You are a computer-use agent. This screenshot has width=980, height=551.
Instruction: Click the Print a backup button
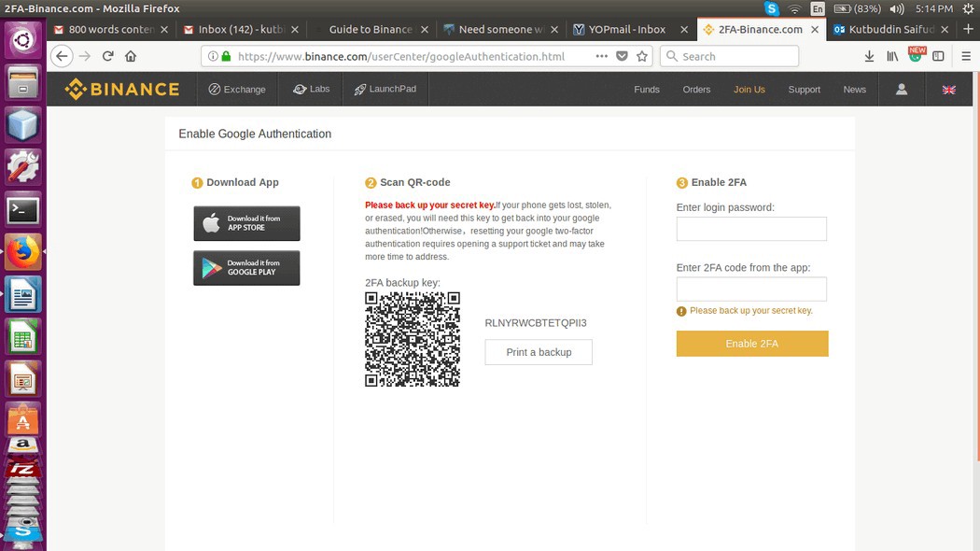point(539,352)
